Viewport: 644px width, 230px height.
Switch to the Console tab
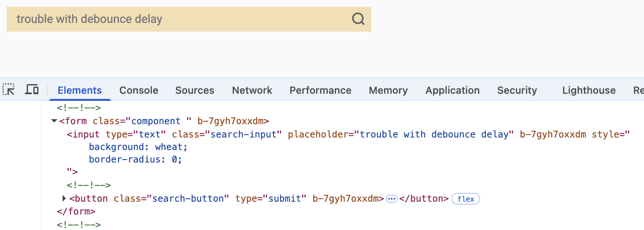[x=138, y=90]
